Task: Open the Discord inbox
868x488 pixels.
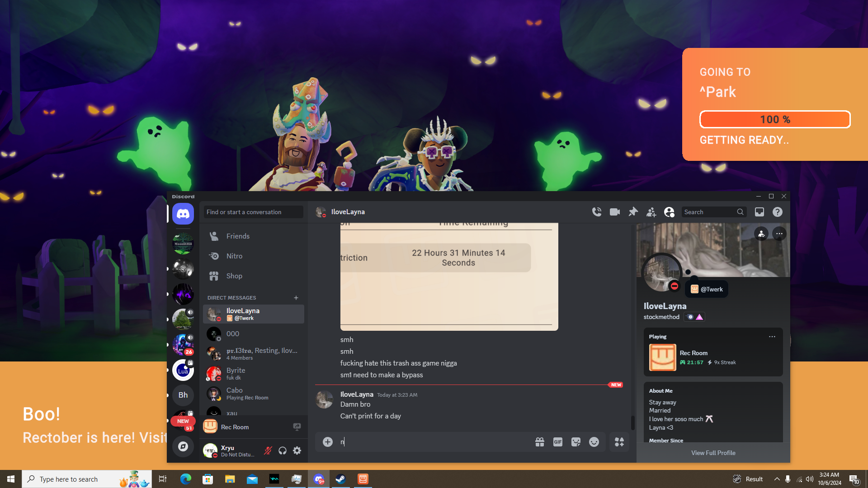Action: [x=759, y=212]
